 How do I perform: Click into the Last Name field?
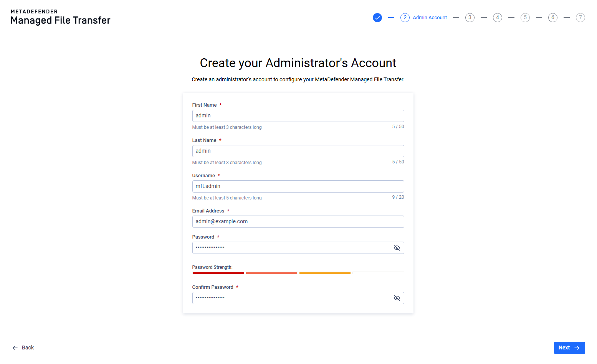point(298,151)
